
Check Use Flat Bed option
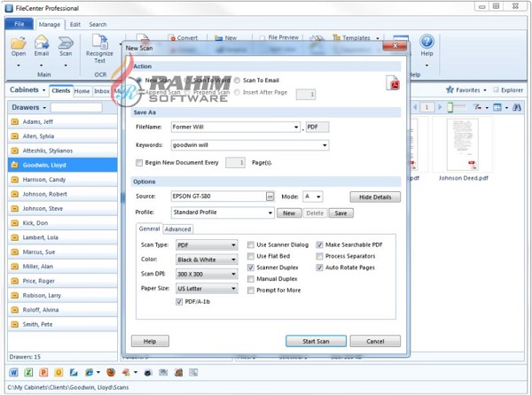click(x=251, y=256)
